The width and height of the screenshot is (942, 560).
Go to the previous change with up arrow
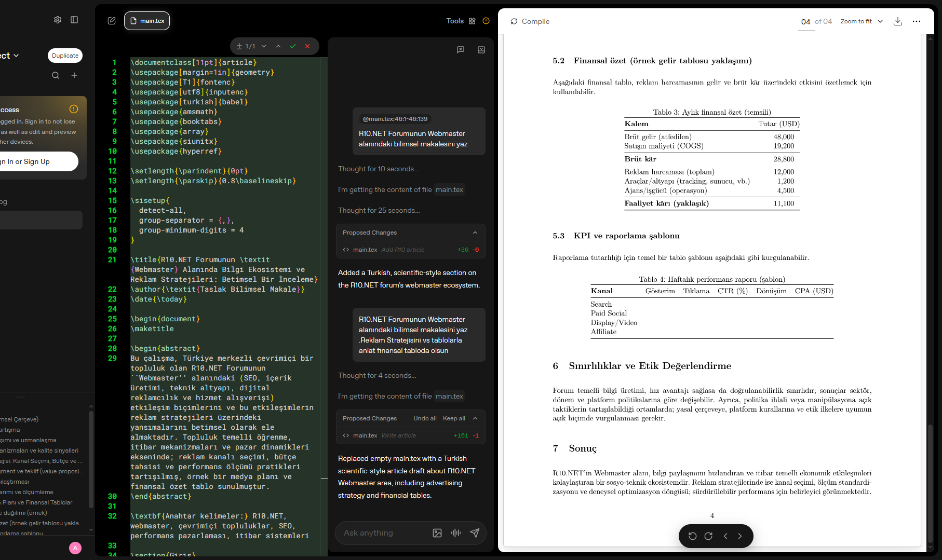pos(278,46)
